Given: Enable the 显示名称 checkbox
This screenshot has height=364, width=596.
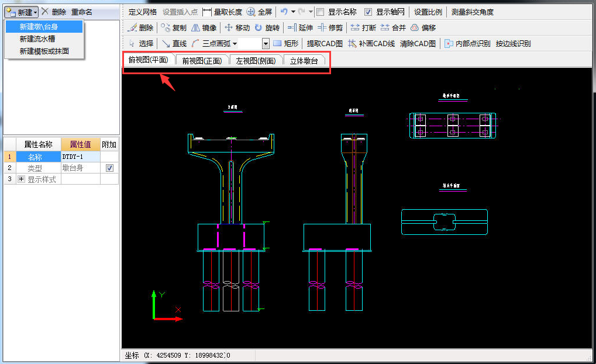Looking at the screenshot, I should click(x=320, y=12).
